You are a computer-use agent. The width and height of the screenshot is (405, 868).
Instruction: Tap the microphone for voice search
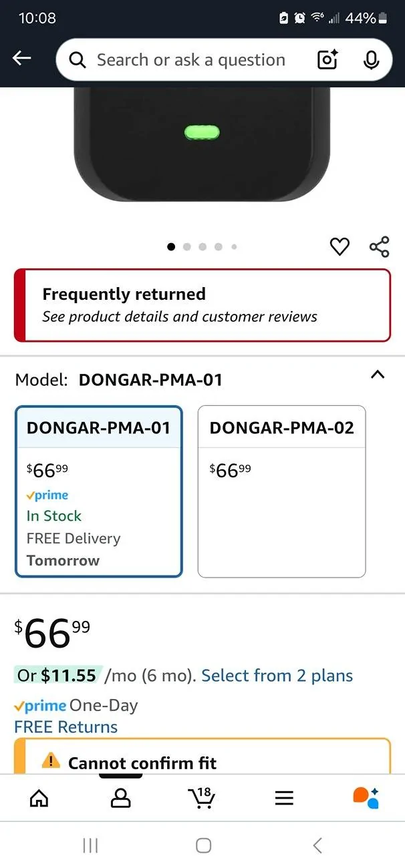(371, 59)
